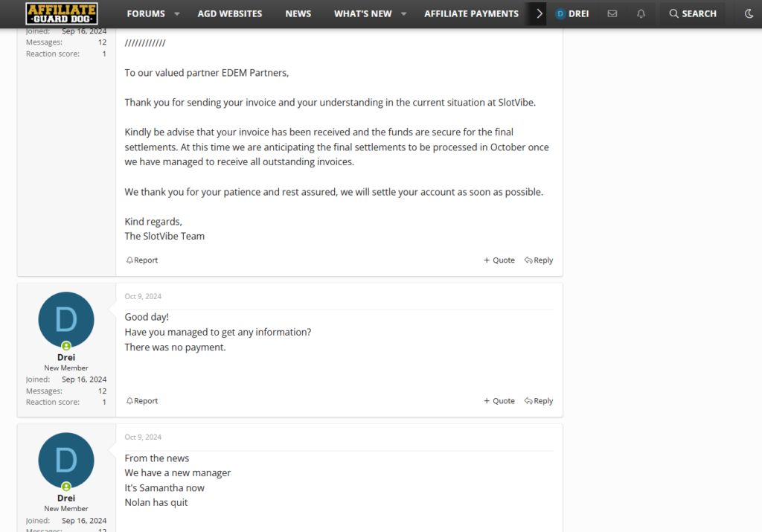Screen dimensions: 762x532
Task: Report the SlotVibe Team letter post
Action: click(142, 260)
